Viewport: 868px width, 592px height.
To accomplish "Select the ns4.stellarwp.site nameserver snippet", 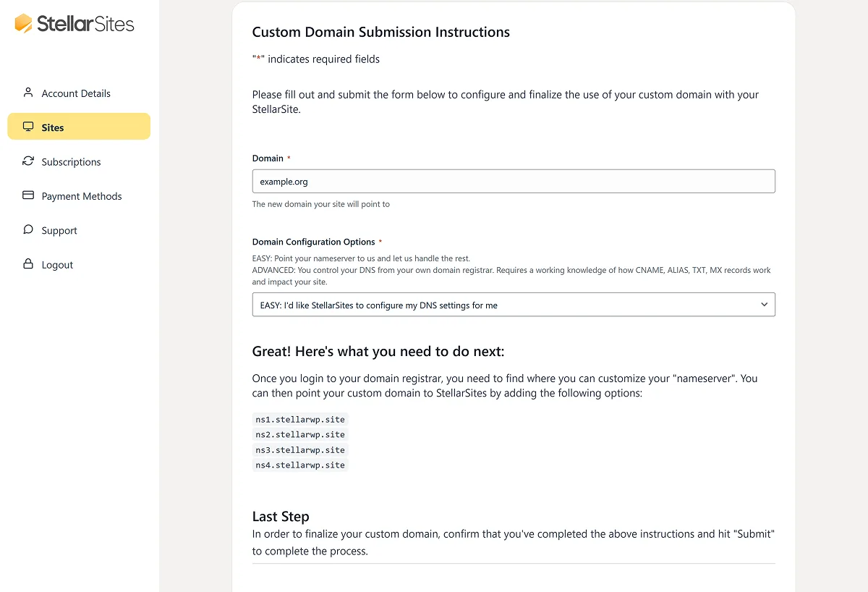I will click(x=299, y=465).
